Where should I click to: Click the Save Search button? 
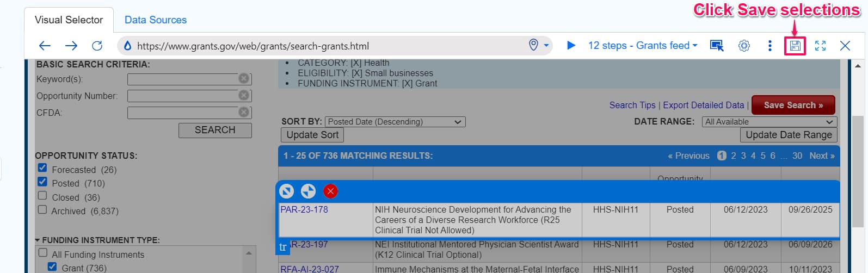(793, 105)
